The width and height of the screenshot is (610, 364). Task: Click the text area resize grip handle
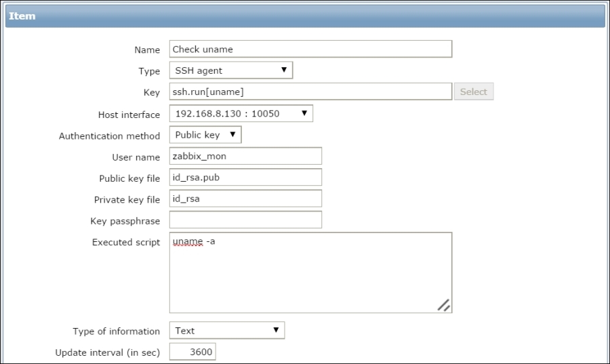pyautogui.click(x=444, y=305)
